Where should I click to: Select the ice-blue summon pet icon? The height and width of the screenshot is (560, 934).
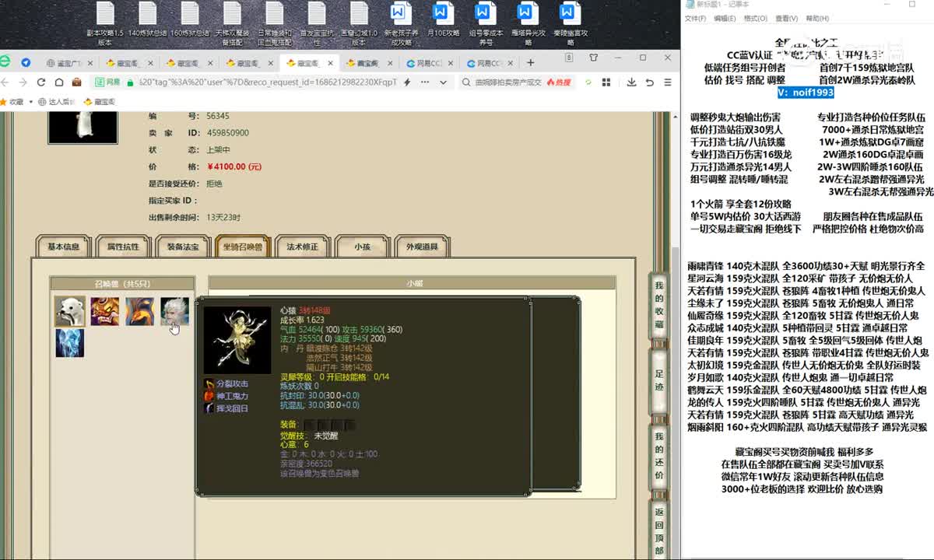pyautogui.click(x=70, y=343)
